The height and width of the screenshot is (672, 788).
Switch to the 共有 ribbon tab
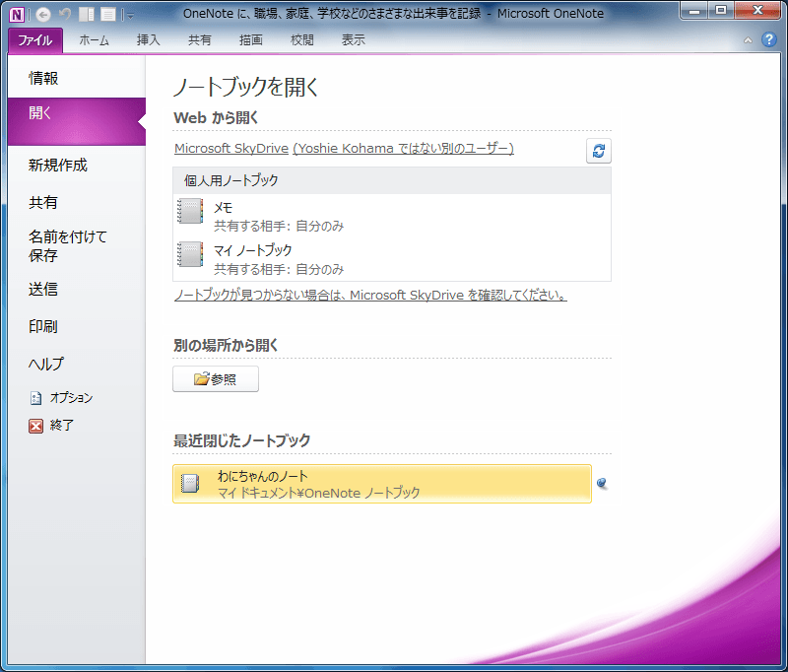pyautogui.click(x=200, y=40)
